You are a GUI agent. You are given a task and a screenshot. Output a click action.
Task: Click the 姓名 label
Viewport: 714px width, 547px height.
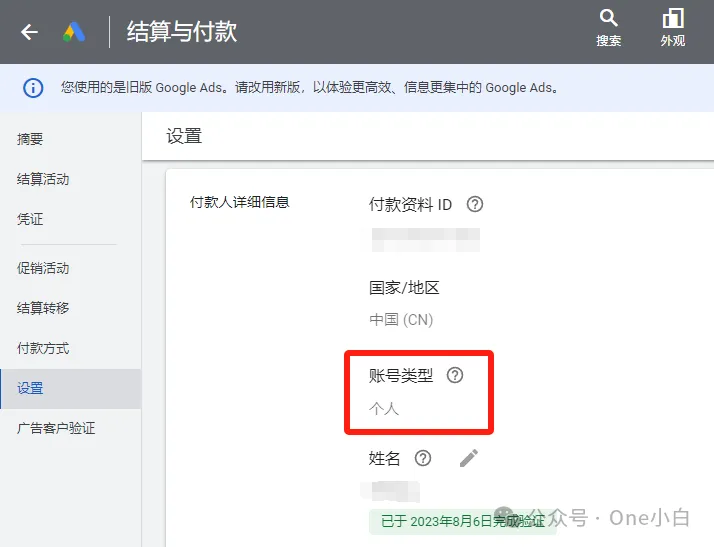point(384,458)
